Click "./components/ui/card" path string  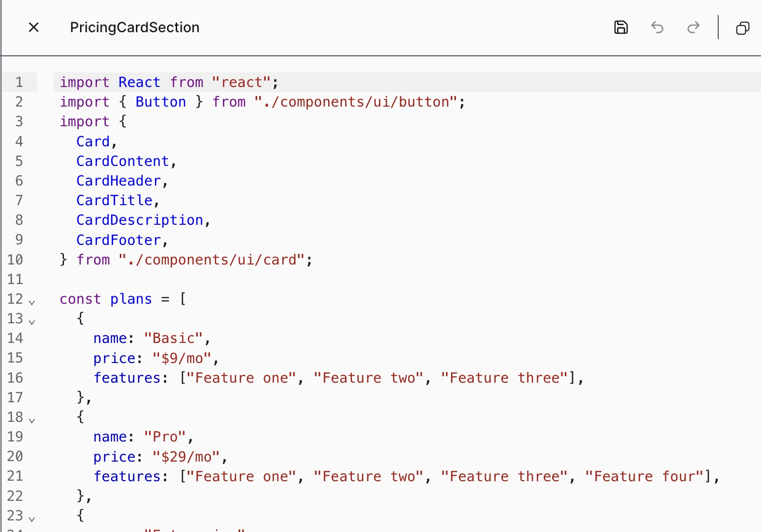click(x=212, y=259)
